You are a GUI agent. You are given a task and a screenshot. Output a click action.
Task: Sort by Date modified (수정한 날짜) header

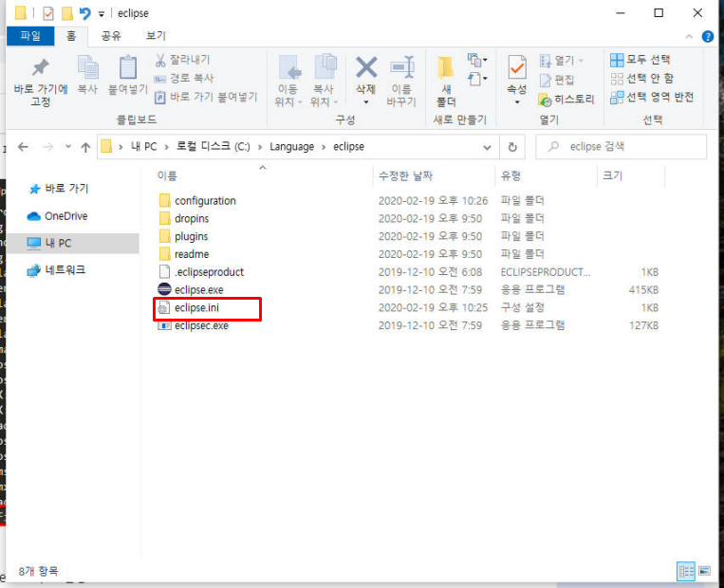[405, 175]
